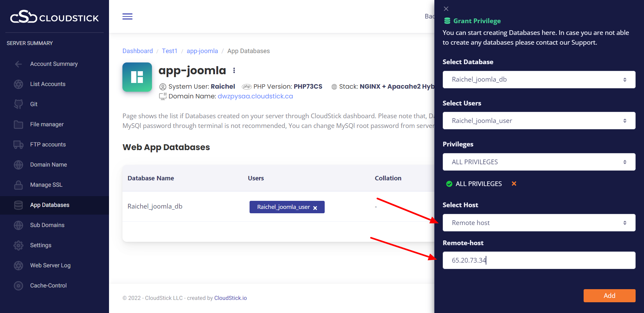Click the hamburger menu icon

[127, 16]
